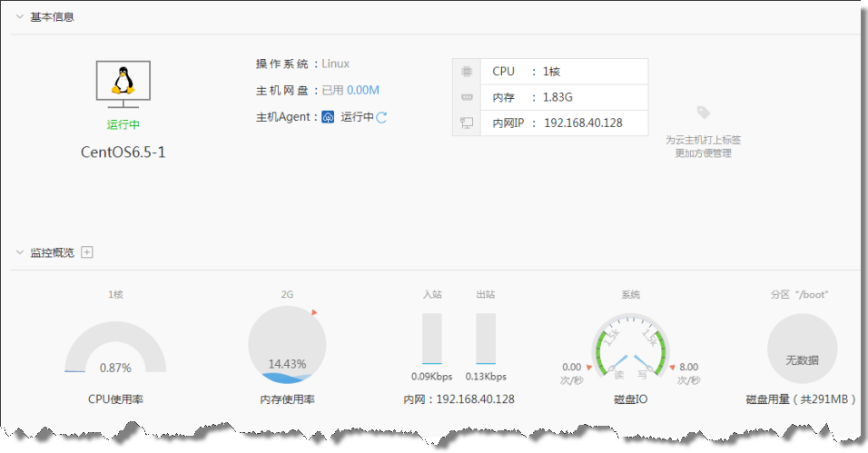Click the CPU chip icon
868x453 pixels.
tap(467, 72)
